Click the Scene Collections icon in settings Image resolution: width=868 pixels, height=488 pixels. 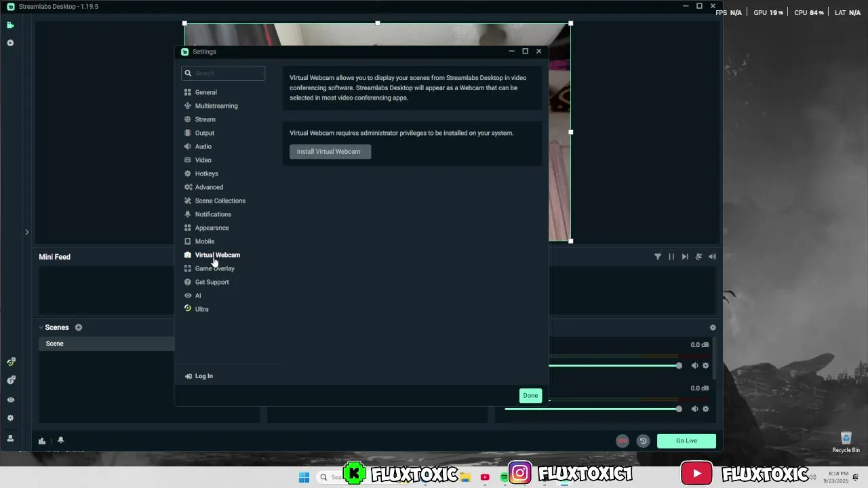[x=188, y=201]
